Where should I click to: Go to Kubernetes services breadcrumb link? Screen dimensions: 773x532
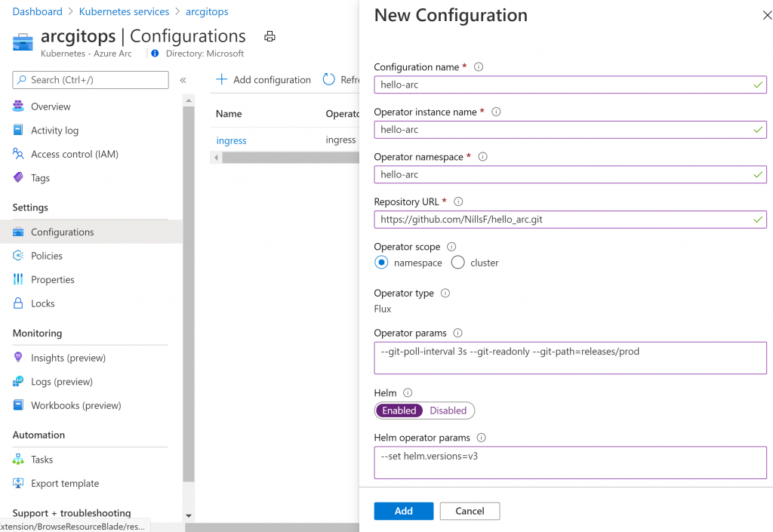coord(125,11)
